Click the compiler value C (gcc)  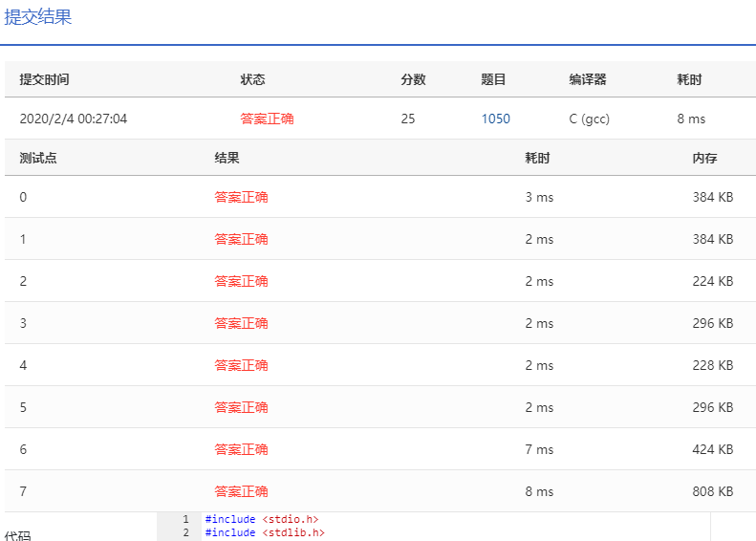tap(589, 119)
